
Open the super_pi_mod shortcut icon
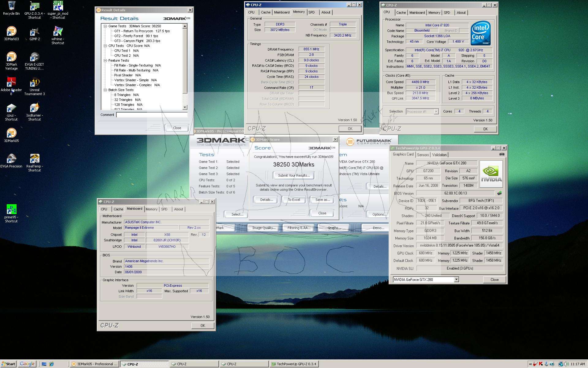coord(58,10)
